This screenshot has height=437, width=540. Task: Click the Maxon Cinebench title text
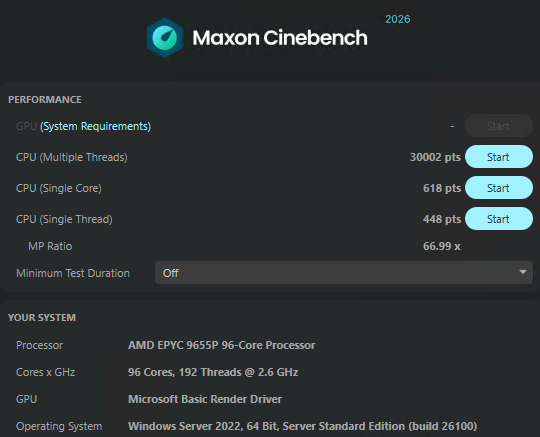pyautogui.click(x=280, y=38)
